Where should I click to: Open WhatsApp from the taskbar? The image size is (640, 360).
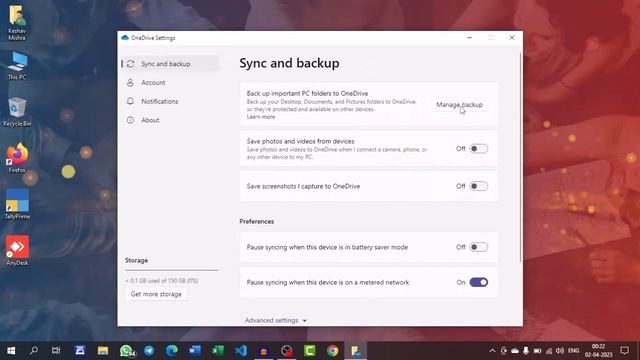(x=127, y=351)
